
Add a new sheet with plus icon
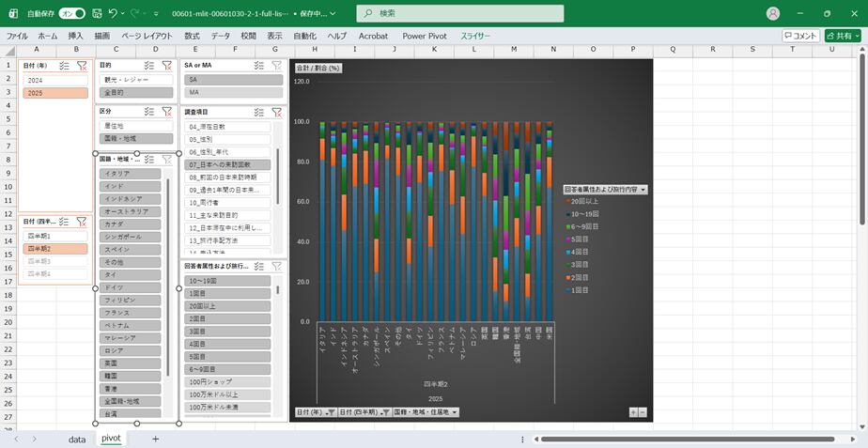pyautogui.click(x=156, y=440)
